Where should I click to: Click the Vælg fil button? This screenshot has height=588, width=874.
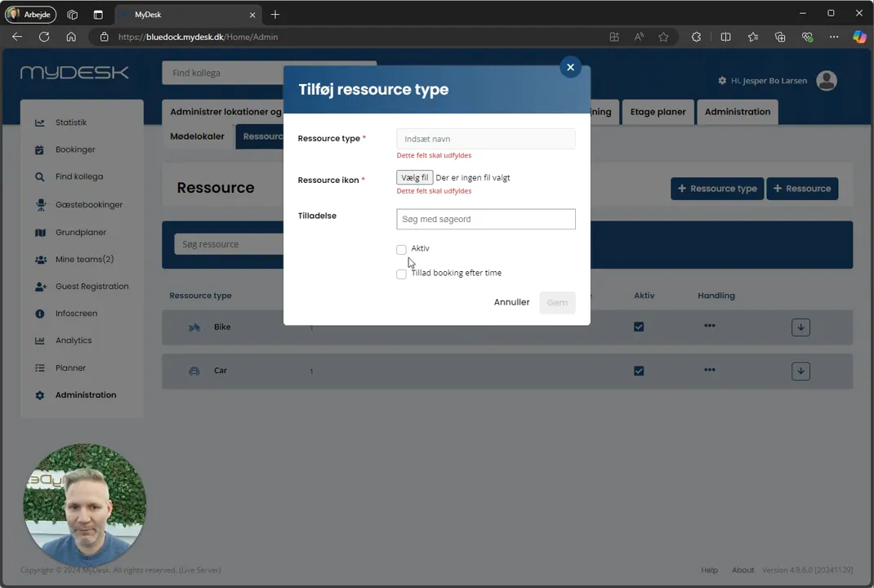tap(415, 177)
